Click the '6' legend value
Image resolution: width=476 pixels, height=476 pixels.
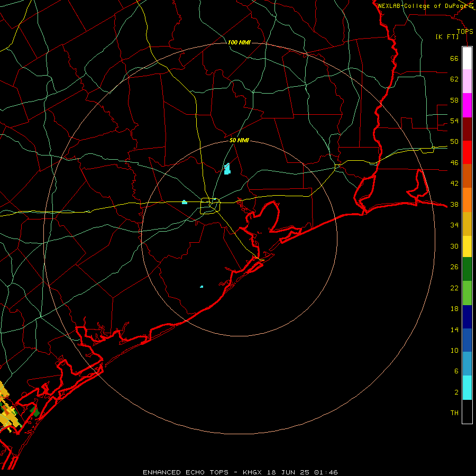tap(456, 371)
